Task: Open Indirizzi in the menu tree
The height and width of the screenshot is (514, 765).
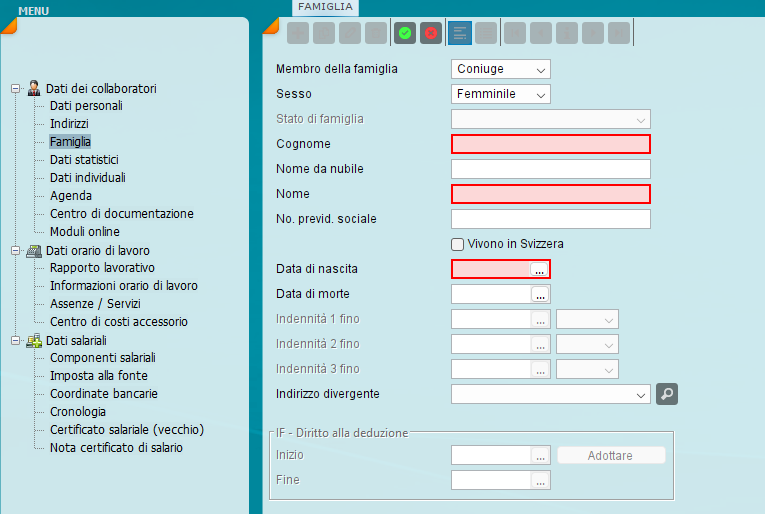Action: (x=69, y=124)
